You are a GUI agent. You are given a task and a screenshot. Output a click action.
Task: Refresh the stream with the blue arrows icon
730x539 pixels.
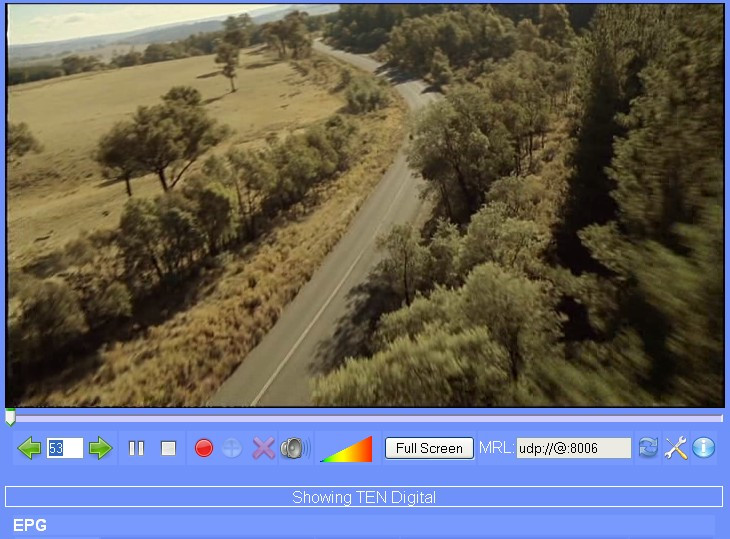coord(648,448)
